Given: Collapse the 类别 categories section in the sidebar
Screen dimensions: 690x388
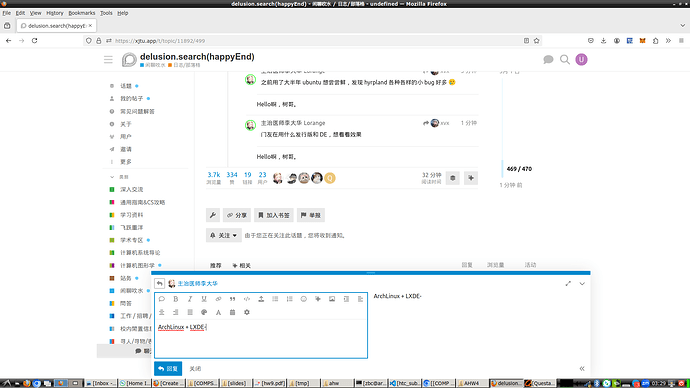Looking at the screenshot, I should [119, 177].
